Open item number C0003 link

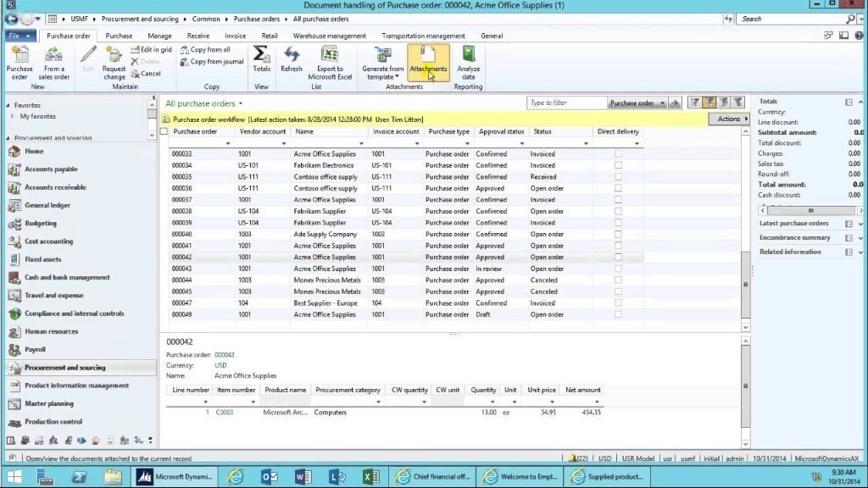pos(224,413)
